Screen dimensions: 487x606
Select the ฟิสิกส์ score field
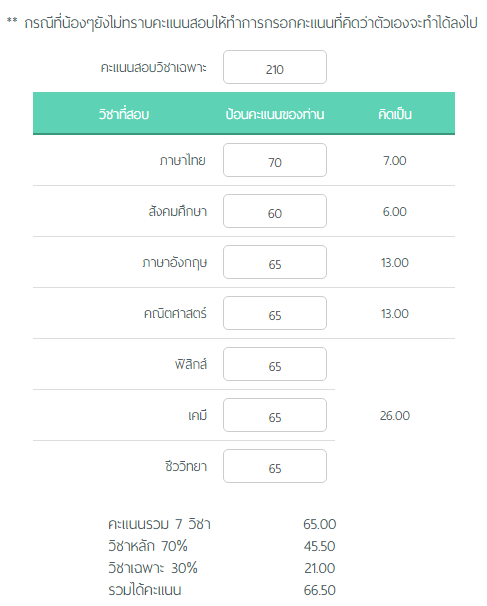pyautogui.click(x=275, y=364)
